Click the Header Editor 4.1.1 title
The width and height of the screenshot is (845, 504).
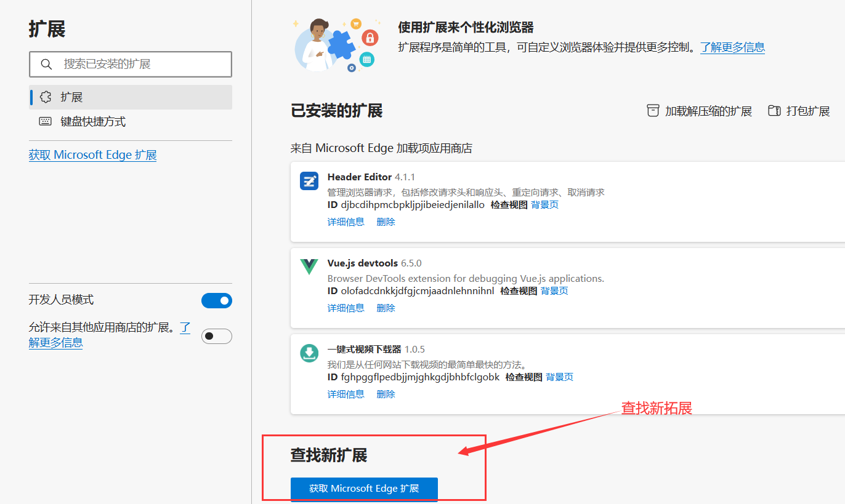(x=371, y=177)
